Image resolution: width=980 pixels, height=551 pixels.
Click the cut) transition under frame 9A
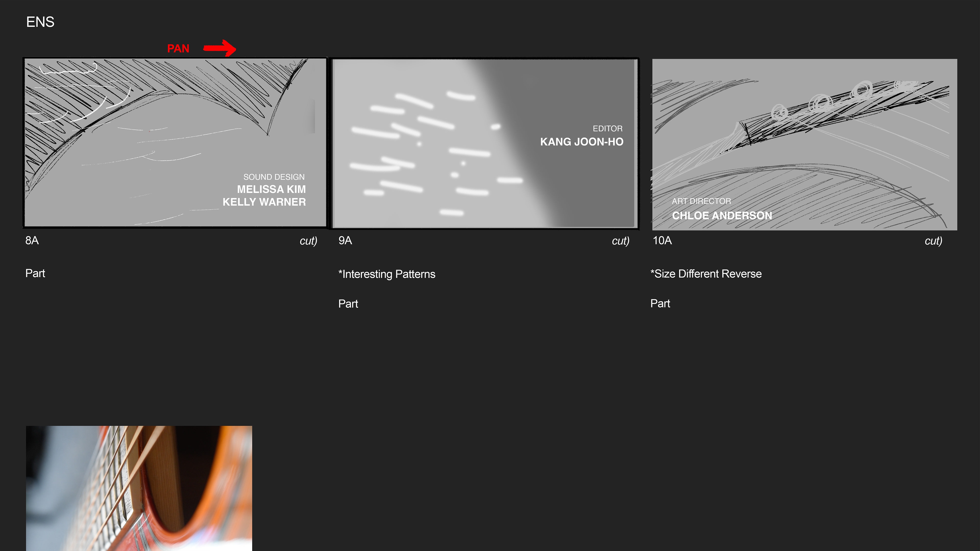click(x=620, y=241)
